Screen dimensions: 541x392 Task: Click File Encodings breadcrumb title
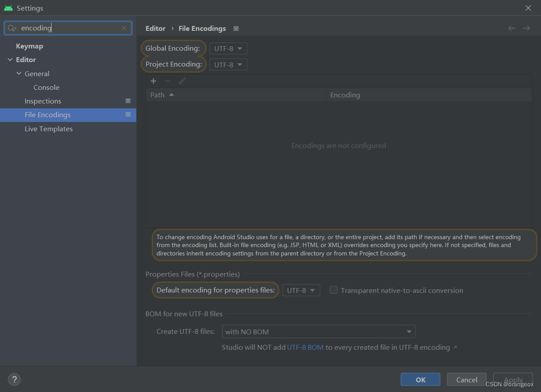tap(202, 28)
